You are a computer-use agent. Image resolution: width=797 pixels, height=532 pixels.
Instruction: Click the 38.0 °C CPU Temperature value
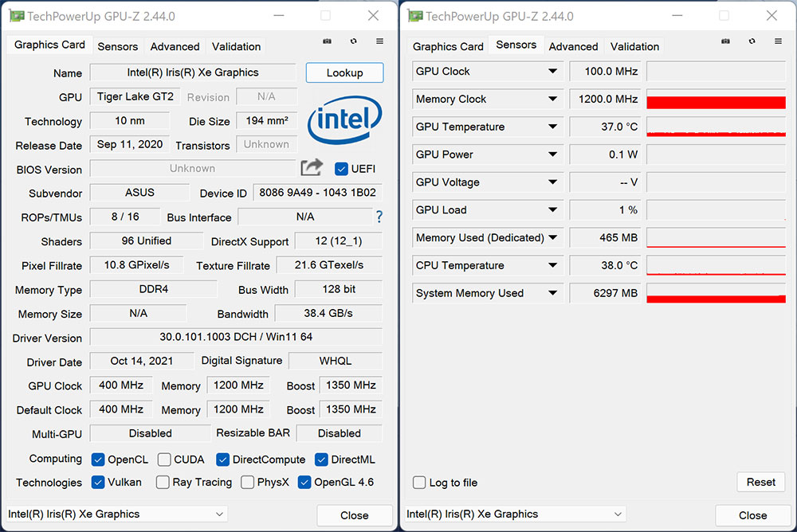[x=605, y=265]
